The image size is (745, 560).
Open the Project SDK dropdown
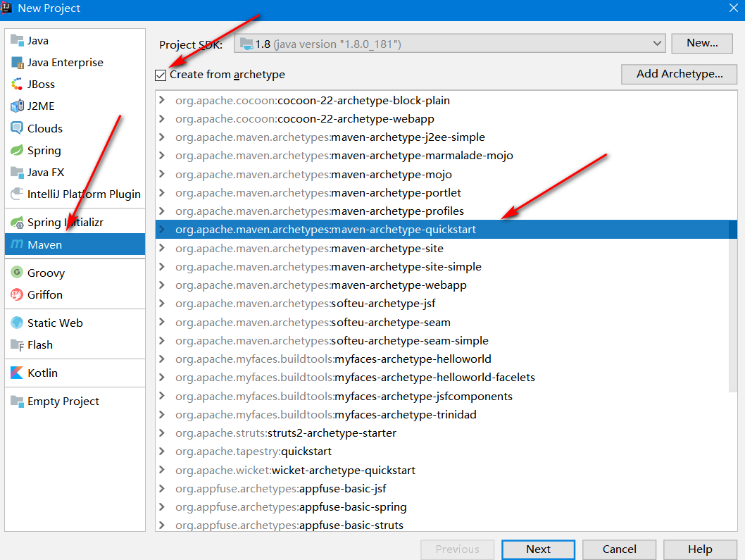pyautogui.click(x=450, y=44)
